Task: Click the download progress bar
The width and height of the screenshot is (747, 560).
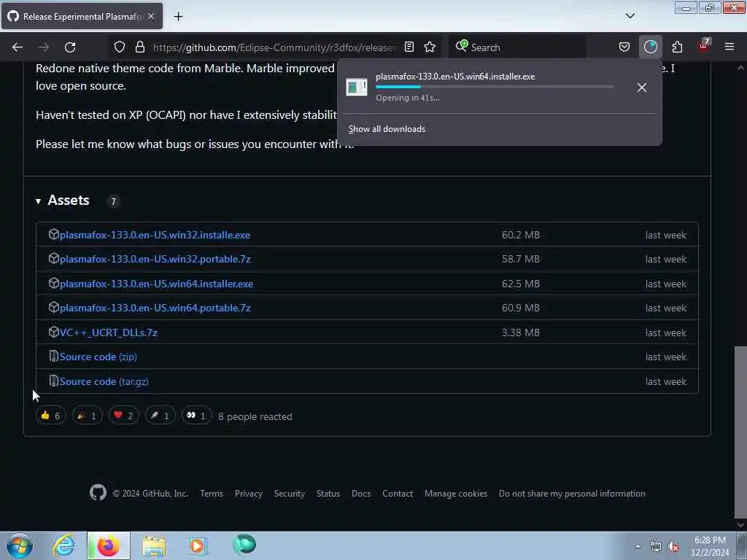Action: (494, 87)
